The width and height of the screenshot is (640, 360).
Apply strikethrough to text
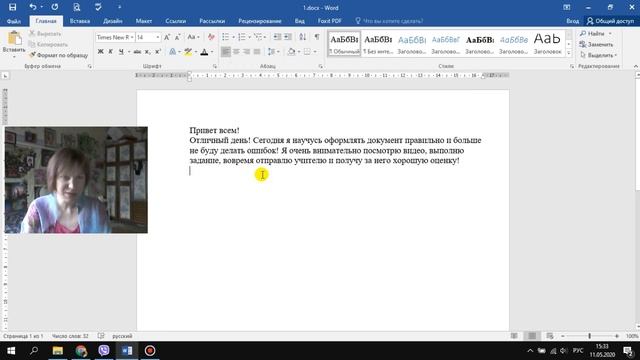pyautogui.click(x=137, y=52)
